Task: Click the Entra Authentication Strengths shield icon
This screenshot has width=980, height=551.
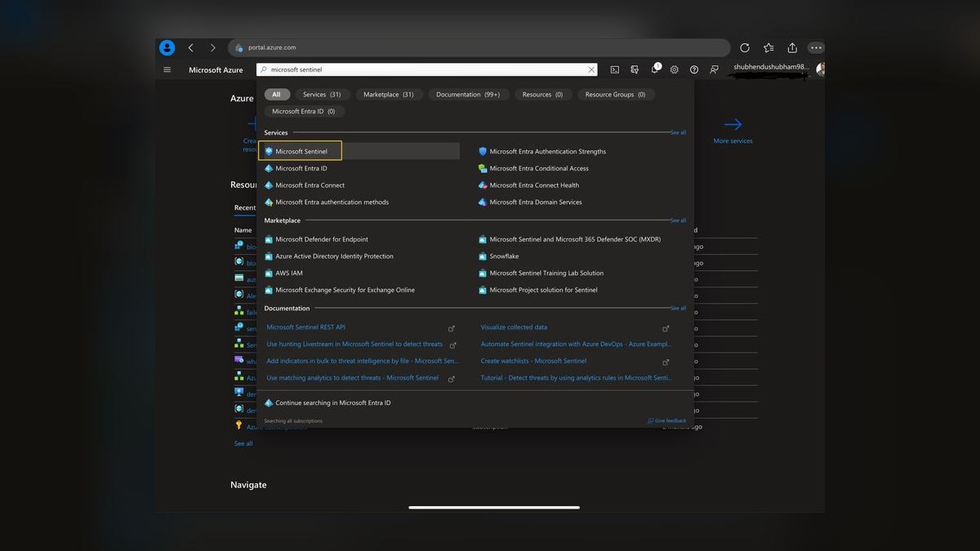Action: click(x=483, y=151)
